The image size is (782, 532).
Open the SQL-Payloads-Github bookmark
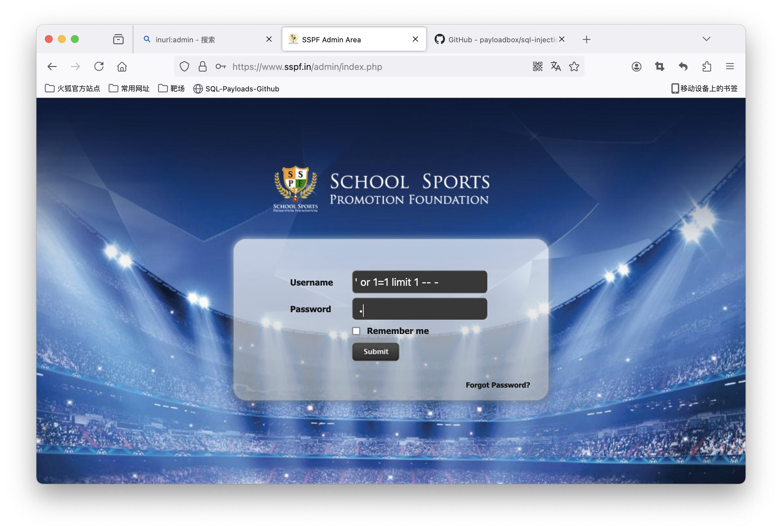[236, 89]
